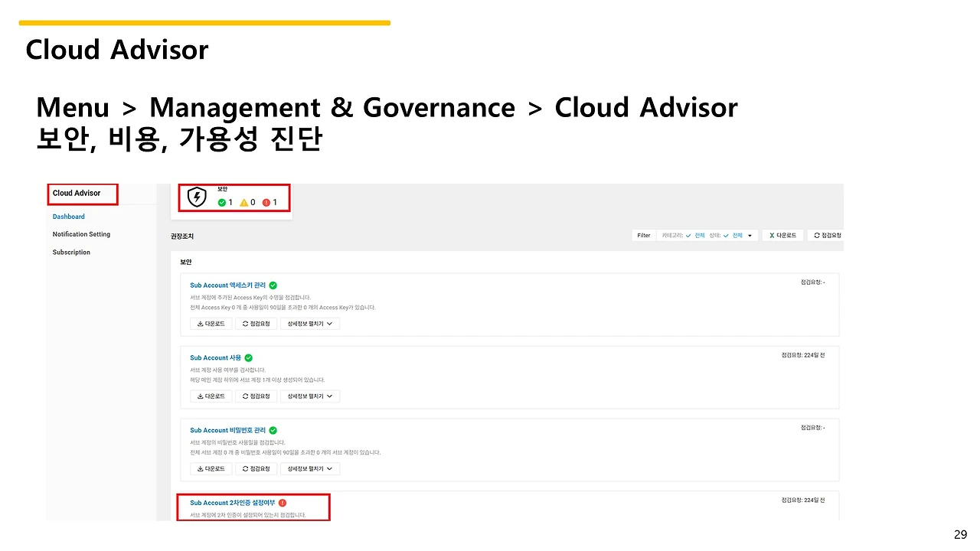Download the Sub Account 액세스키 관리 report
980x551 pixels.
pos(211,324)
